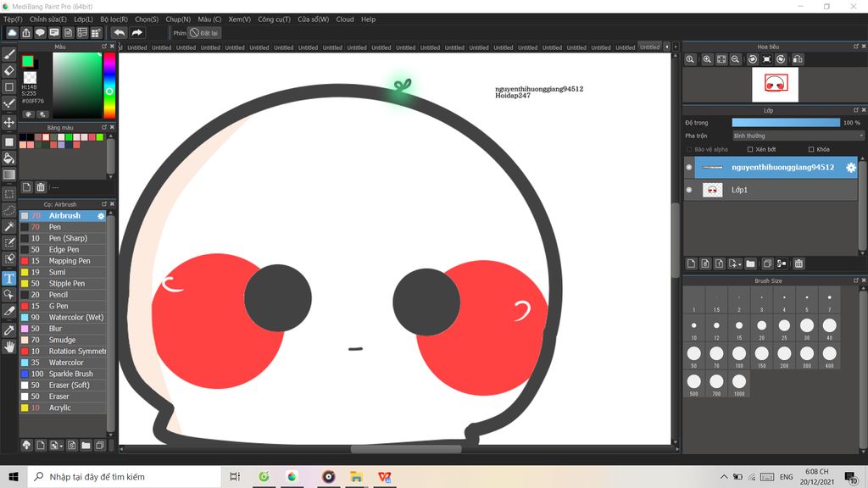Click the navigator preview thumbnail

[775, 85]
